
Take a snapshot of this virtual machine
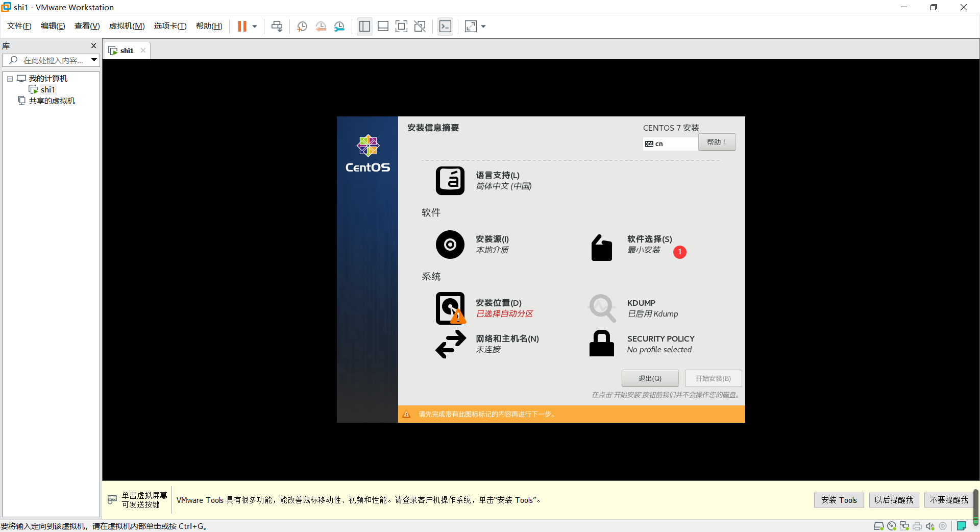pyautogui.click(x=302, y=27)
